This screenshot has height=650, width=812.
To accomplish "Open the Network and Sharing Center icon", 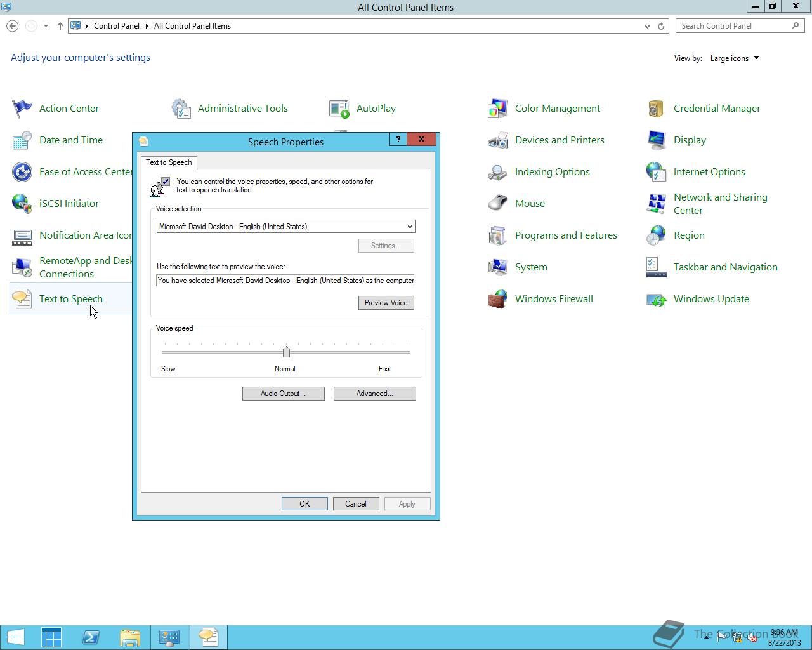I will point(657,204).
